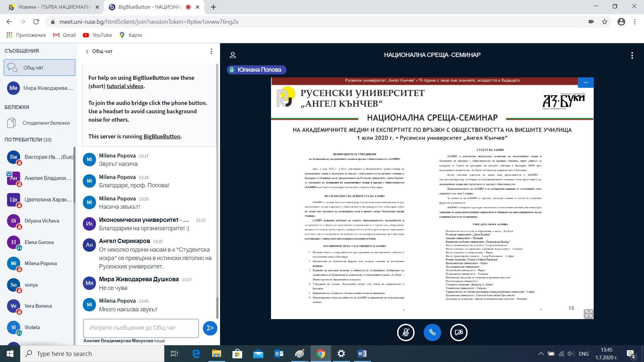644x362 pixels.
Task: Open meeting options menu at top right
Action: pos(632,55)
